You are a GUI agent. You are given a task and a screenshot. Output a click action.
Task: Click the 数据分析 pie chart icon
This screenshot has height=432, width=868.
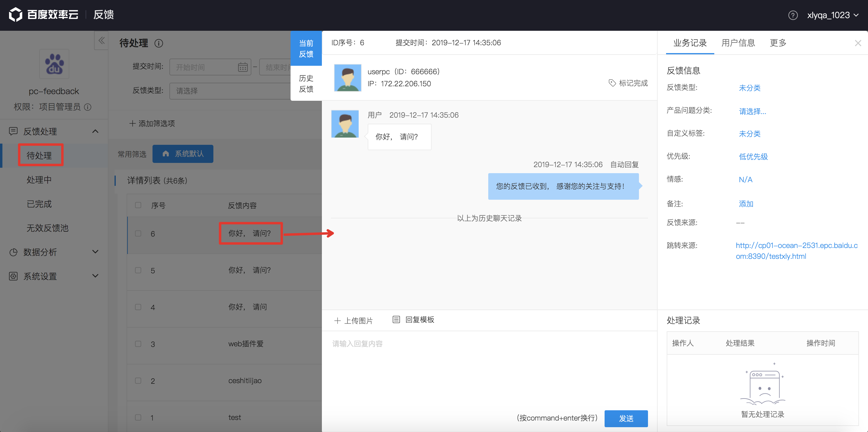click(x=13, y=252)
